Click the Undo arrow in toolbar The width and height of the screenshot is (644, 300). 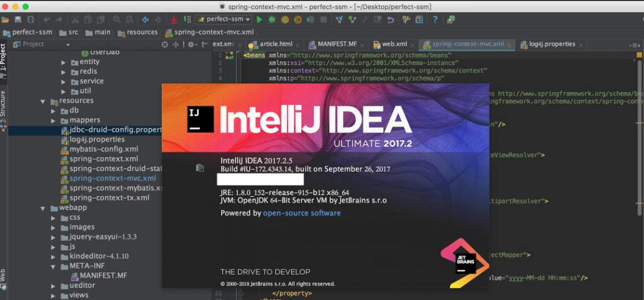click(x=47, y=19)
